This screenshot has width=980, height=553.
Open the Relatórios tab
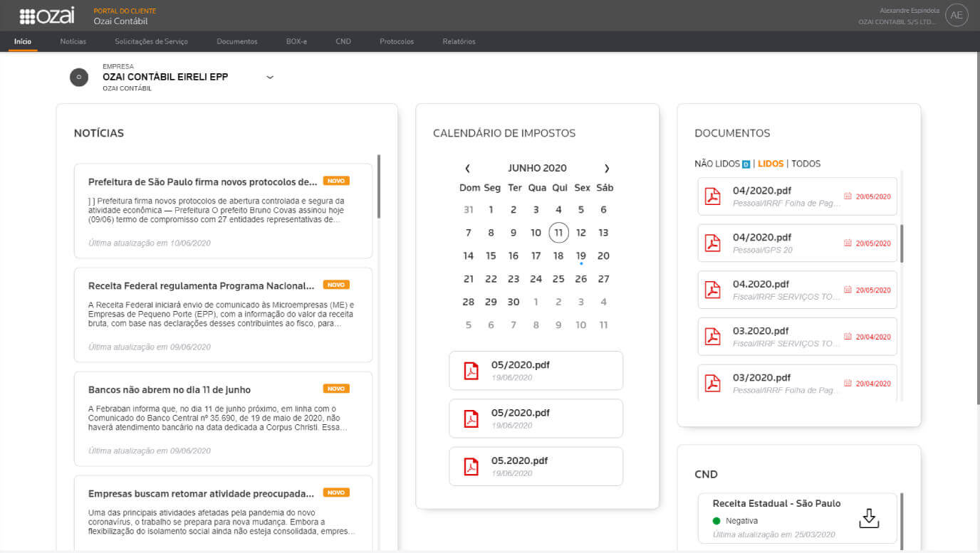[x=459, y=41]
